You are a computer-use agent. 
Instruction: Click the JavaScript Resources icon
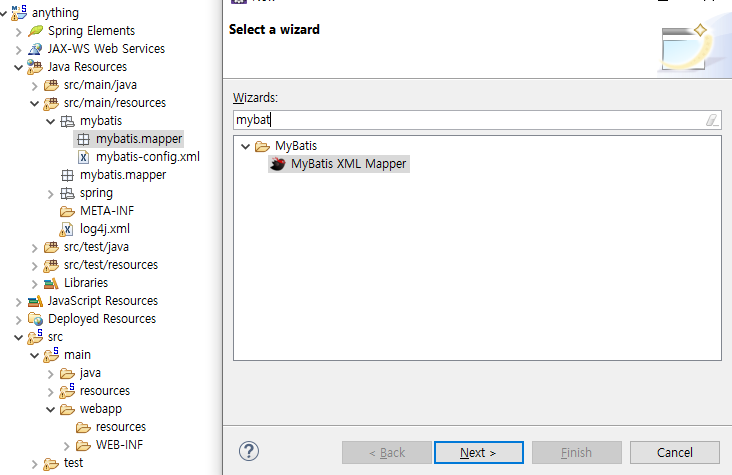(x=35, y=301)
